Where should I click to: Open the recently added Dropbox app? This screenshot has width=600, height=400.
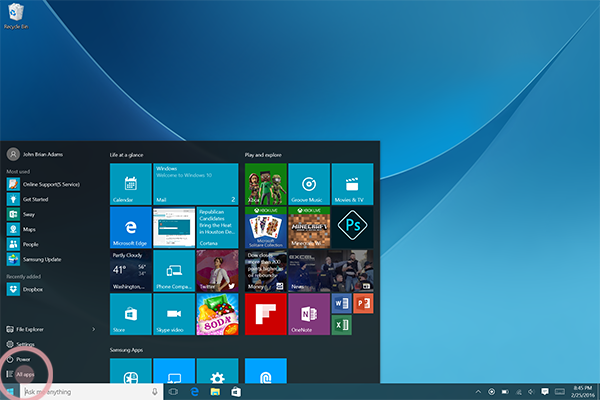[25, 289]
